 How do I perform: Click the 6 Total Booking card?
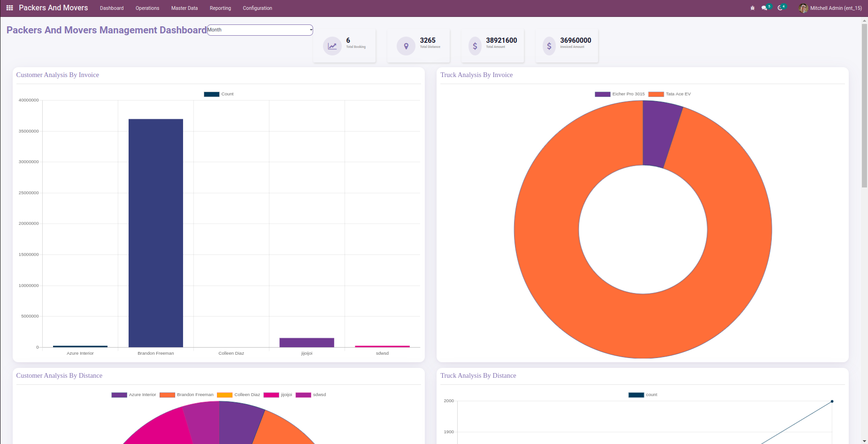click(345, 46)
